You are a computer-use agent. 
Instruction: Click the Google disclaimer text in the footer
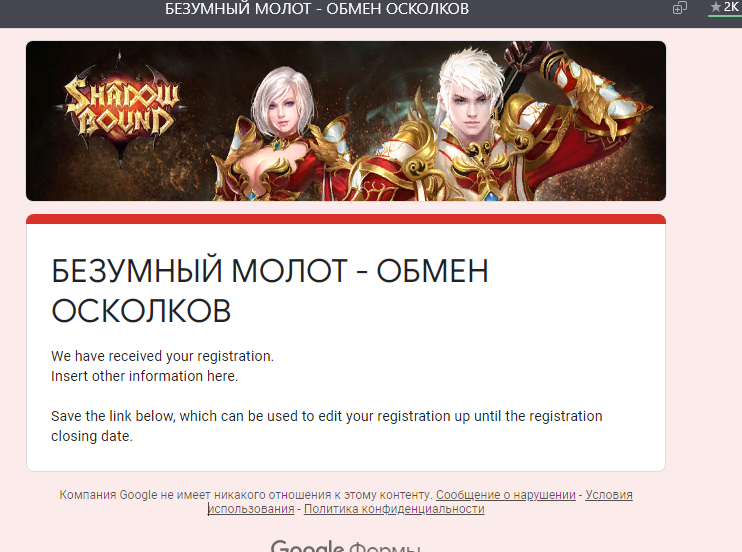click(246, 495)
